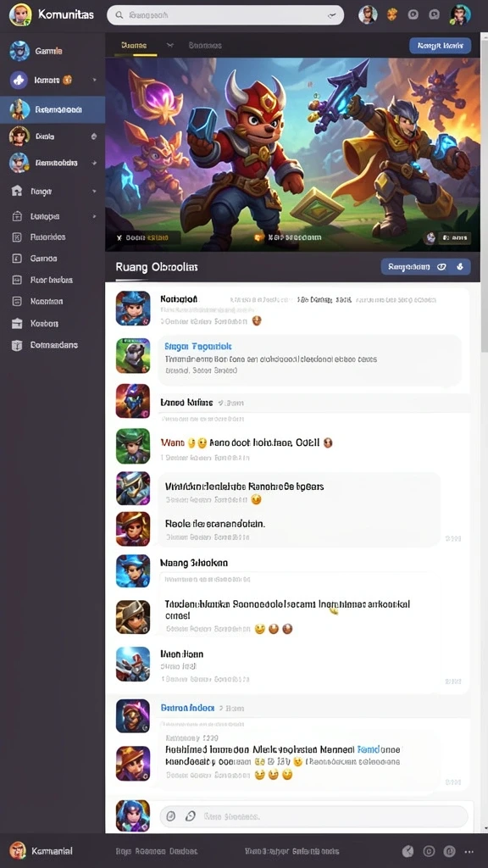Select the purple round plus-shaped icon in the sidebar

point(19,81)
